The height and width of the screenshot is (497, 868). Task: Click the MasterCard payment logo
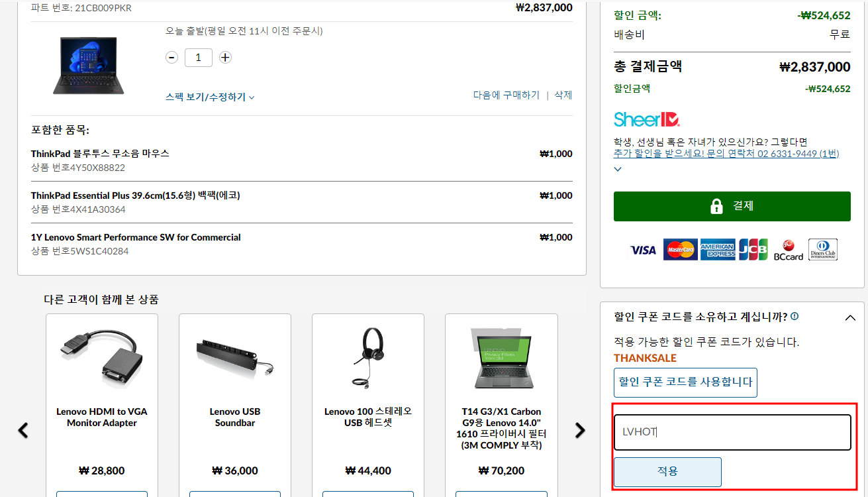pyautogui.click(x=680, y=249)
